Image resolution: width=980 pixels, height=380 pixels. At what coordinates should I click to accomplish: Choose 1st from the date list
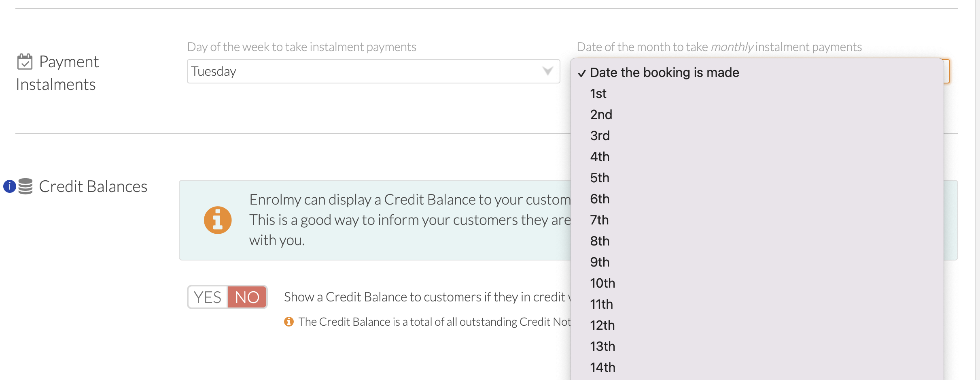coord(757,94)
